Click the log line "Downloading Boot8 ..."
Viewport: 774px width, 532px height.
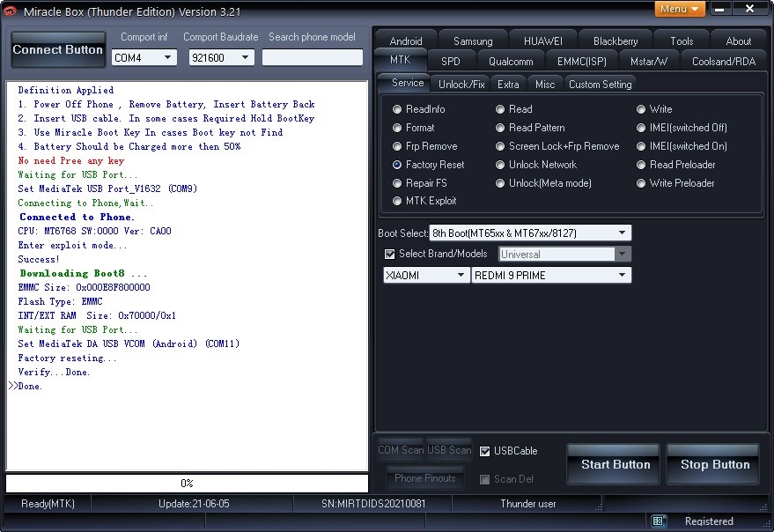coord(83,273)
